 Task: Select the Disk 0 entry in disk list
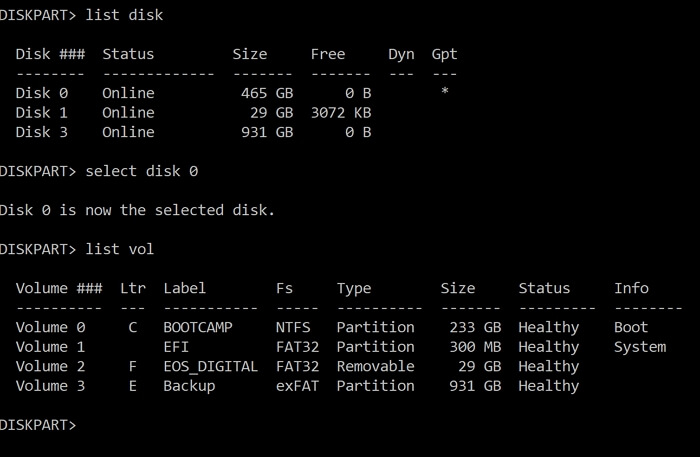click(41, 93)
